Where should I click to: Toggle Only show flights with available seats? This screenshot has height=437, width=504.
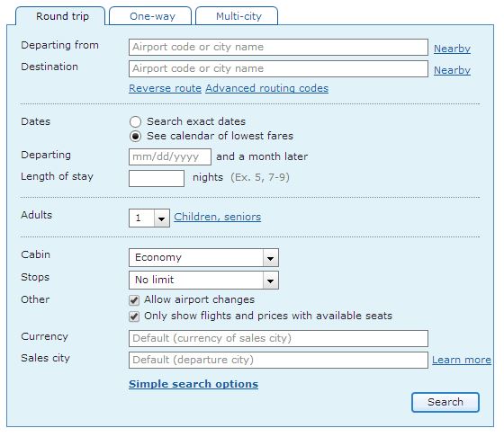134,317
